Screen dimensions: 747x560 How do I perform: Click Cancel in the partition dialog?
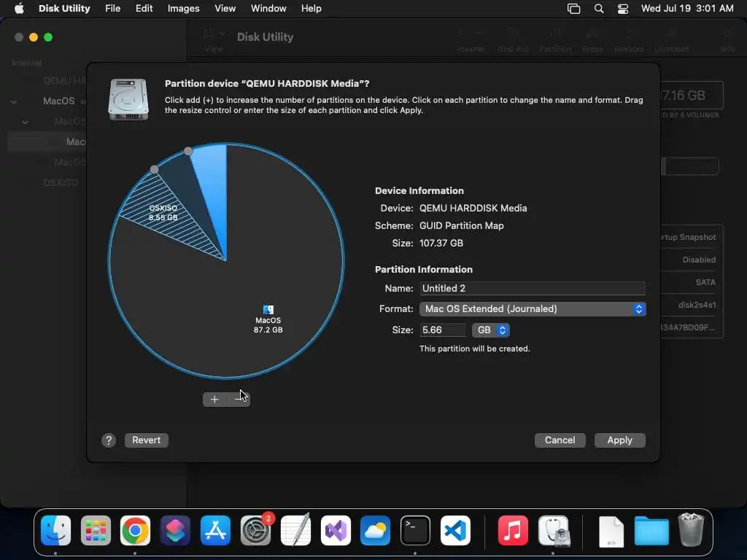[x=560, y=440]
